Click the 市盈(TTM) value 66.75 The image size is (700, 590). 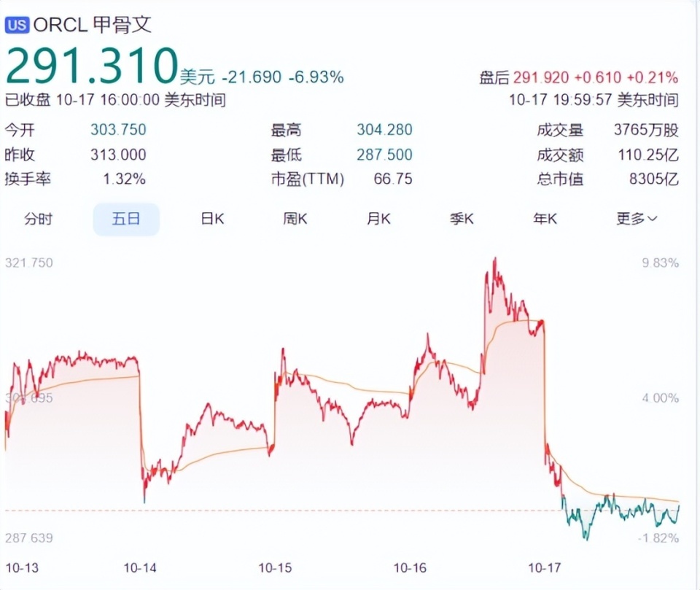[x=393, y=178]
